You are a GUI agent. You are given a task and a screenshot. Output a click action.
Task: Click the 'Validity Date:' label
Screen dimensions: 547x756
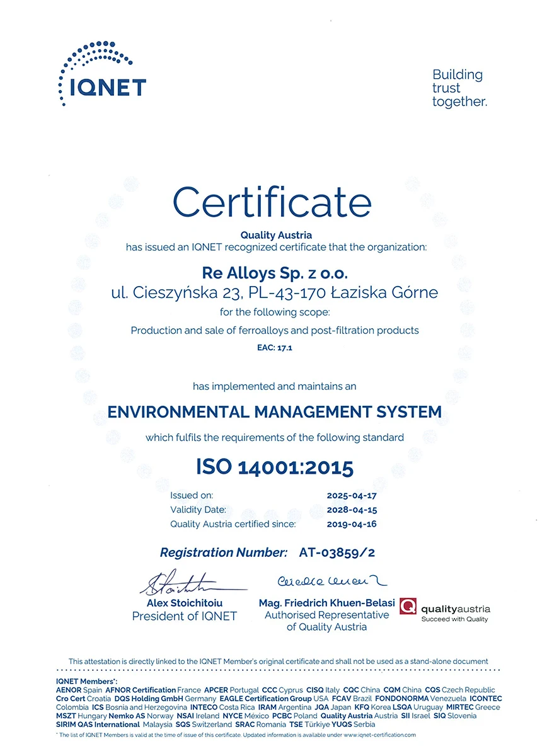pyautogui.click(x=198, y=510)
